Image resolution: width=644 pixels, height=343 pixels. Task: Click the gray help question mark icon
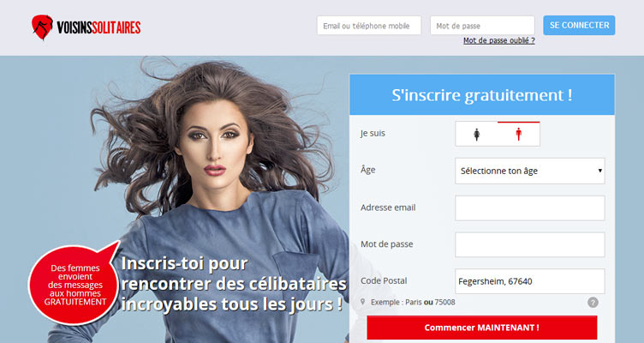point(593,303)
